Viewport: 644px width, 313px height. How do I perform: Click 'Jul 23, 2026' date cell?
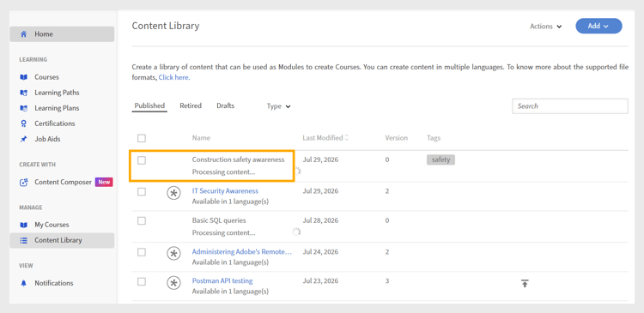[x=320, y=281]
